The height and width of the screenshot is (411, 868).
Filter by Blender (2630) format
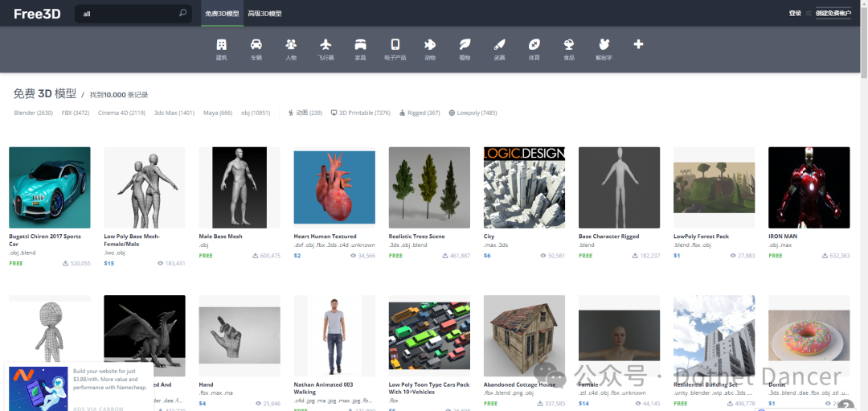pos(33,113)
